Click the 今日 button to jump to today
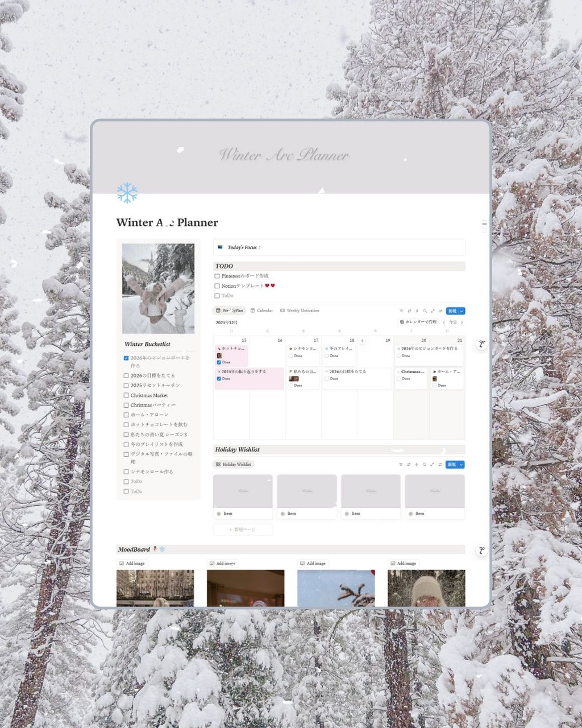582x728 pixels. coord(452,322)
